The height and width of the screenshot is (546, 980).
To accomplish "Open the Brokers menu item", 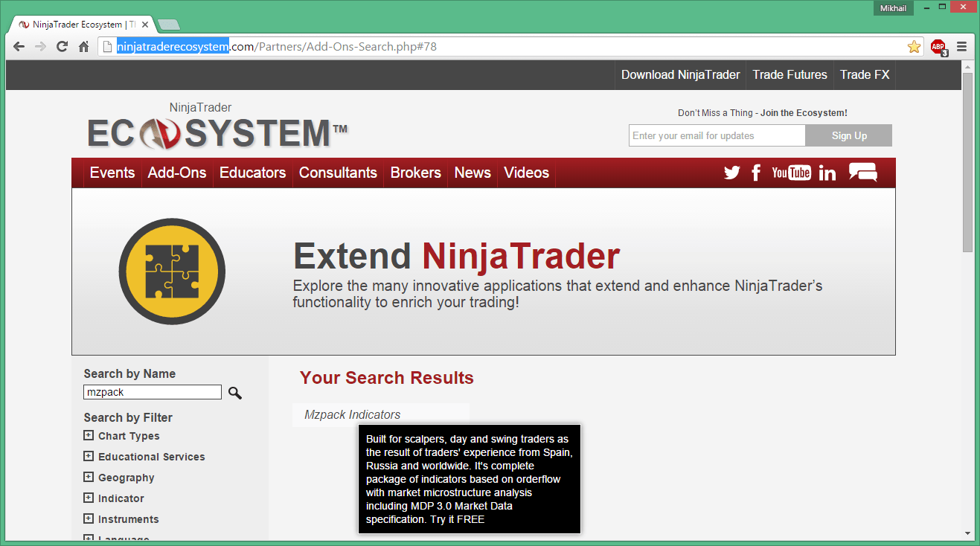I will coord(416,173).
